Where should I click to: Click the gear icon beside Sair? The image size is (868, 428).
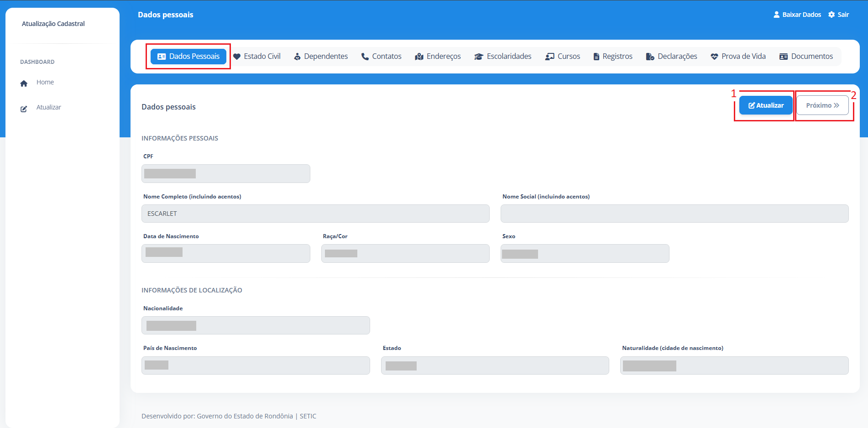(831, 15)
